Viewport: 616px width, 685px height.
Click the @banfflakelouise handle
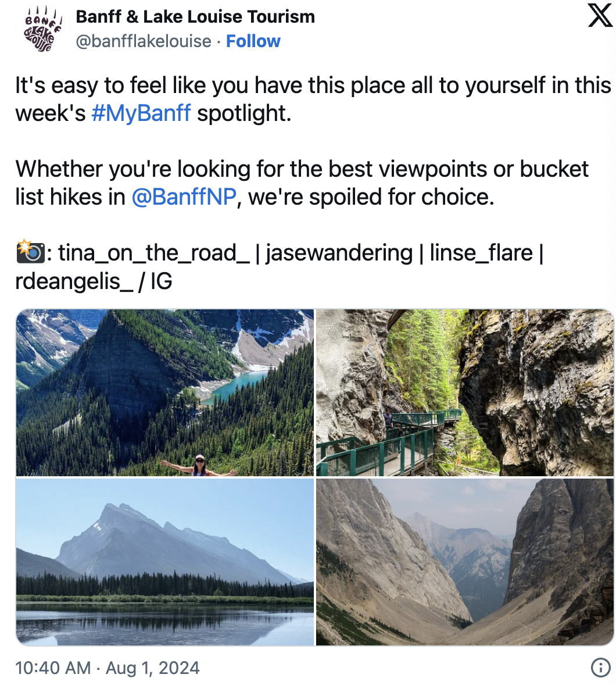(x=144, y=41)
